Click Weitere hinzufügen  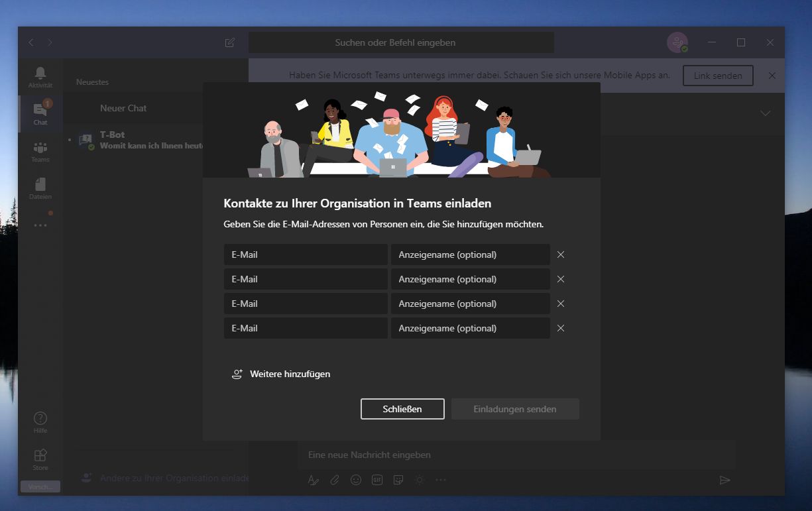pyautogui.click(x=280, y=374)
